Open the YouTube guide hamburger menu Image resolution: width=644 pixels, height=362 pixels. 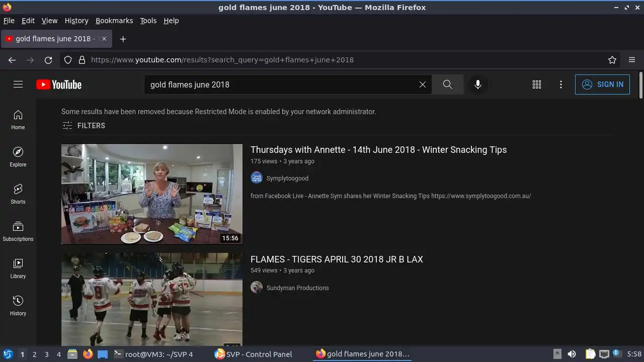coord(18,84)
